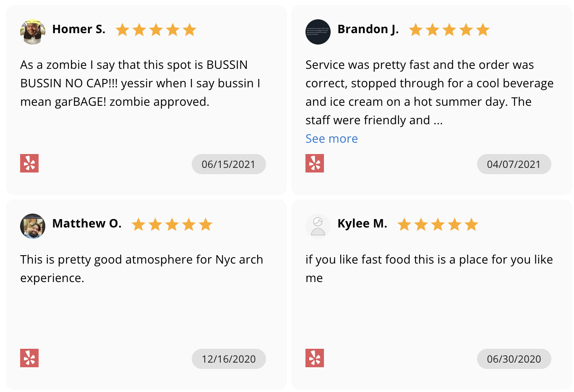
Task: Click the reviewer name Brandon J.
Action: [x=368, y=29]
